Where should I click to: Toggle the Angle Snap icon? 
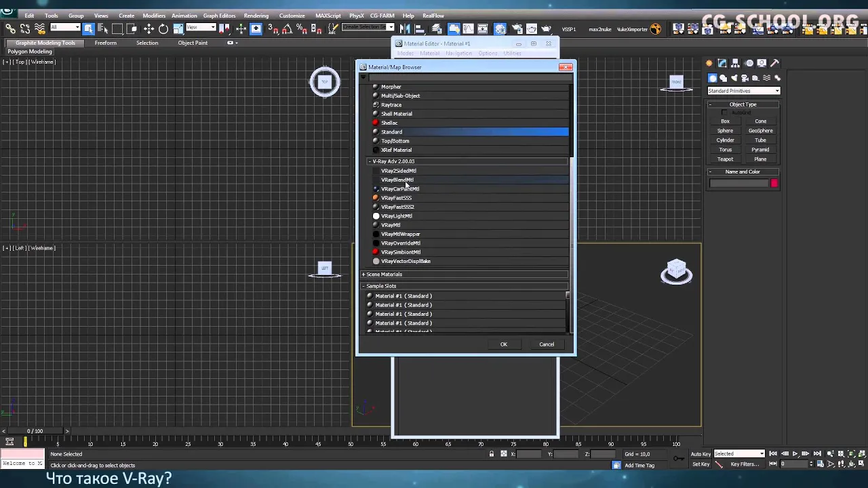click(x=287, y=28)
